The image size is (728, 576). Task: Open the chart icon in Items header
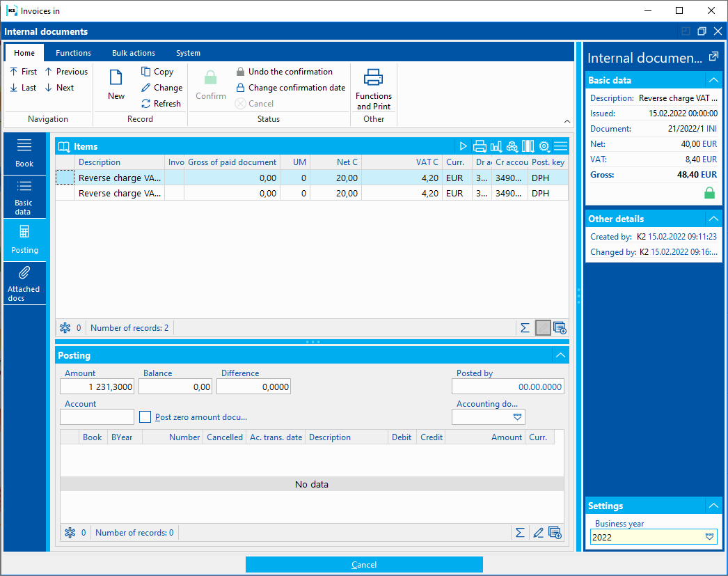click(x=496, y=146)
